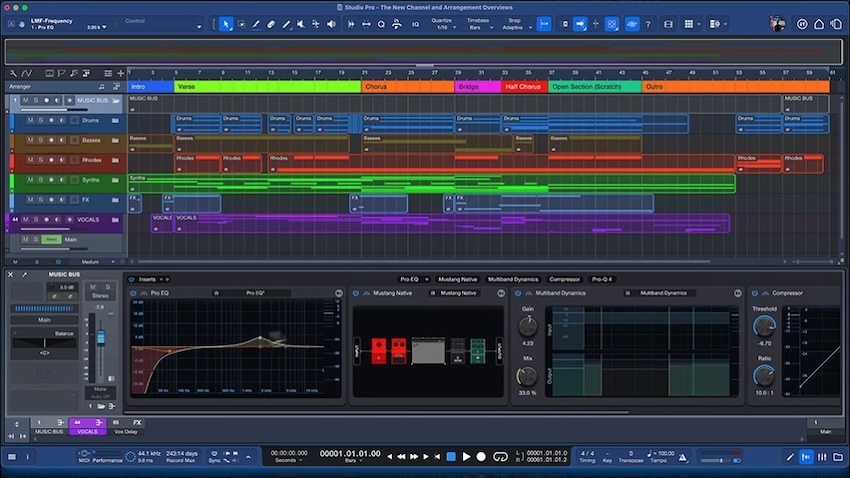Select the Arrow tool in toolbar
This screenshot has width=850, height=478.
225,24
